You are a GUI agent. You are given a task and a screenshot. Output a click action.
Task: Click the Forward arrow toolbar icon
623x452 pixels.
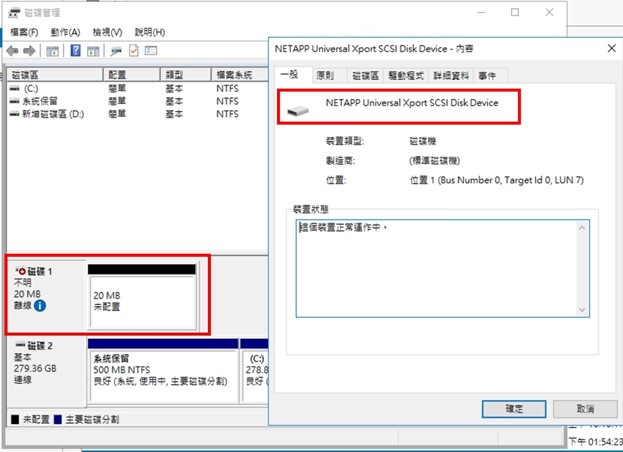click(30, 50)
